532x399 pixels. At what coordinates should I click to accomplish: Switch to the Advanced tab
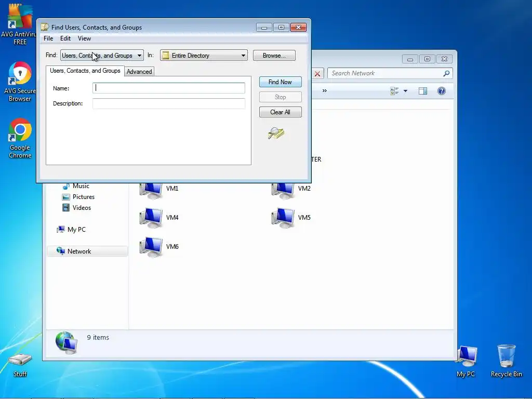click(x=139, y=72)
